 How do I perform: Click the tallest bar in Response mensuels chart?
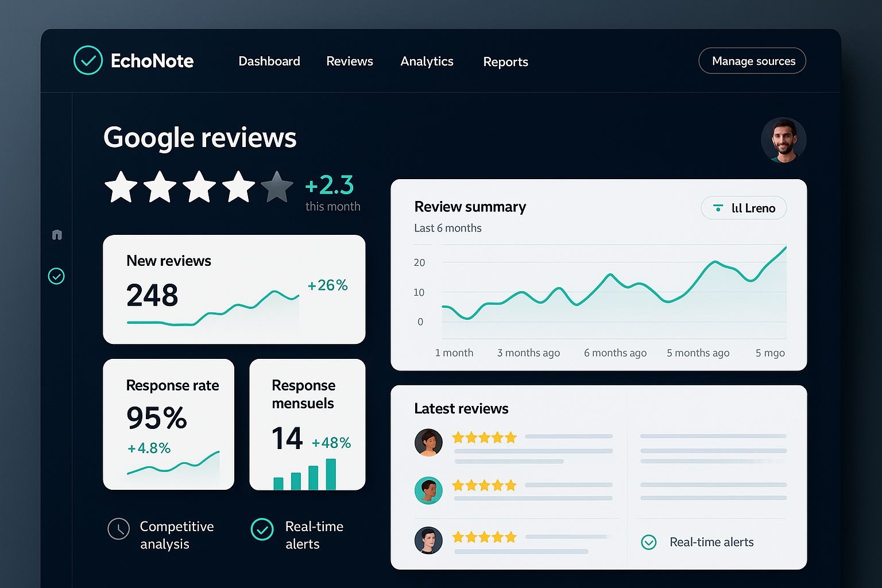(x=331, y=474)
